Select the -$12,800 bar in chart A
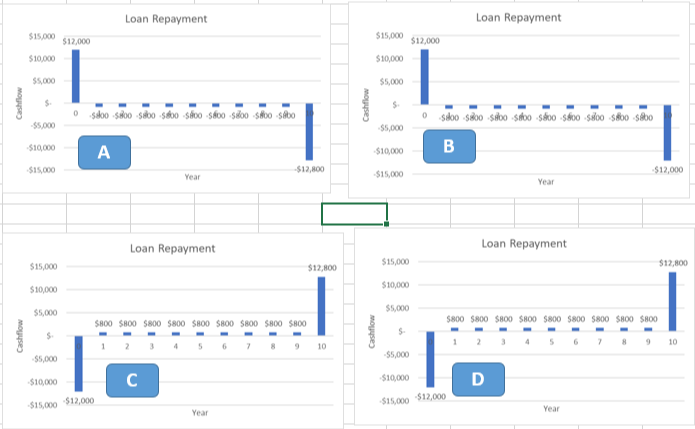695x429 pixels. (x=309, y=132)
